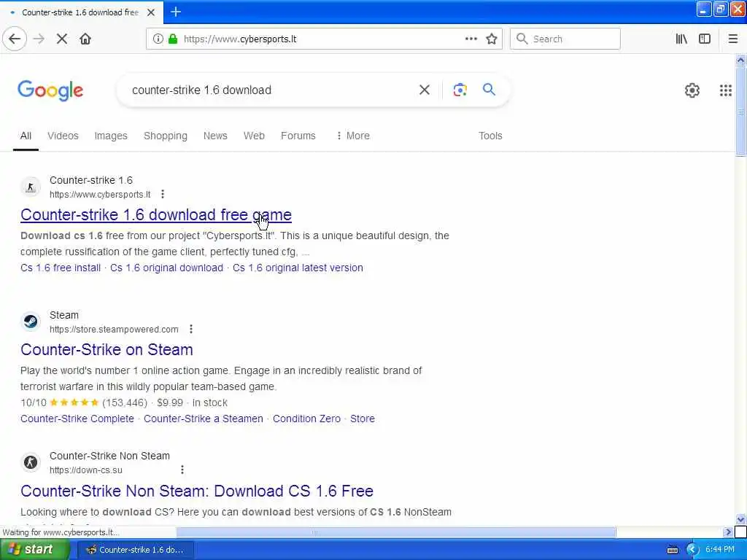Select the All results tab
This screenshot has height=560, width=747.
point(26,136)
